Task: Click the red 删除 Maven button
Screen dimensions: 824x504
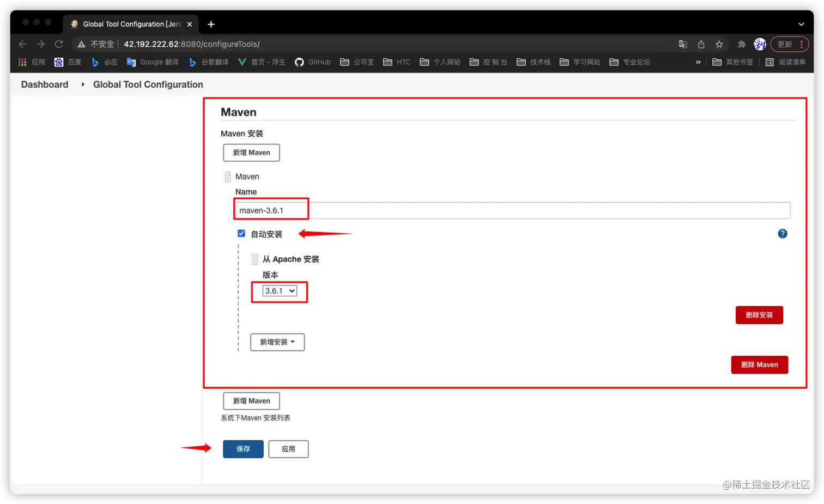Action: [x=760, y=365]
